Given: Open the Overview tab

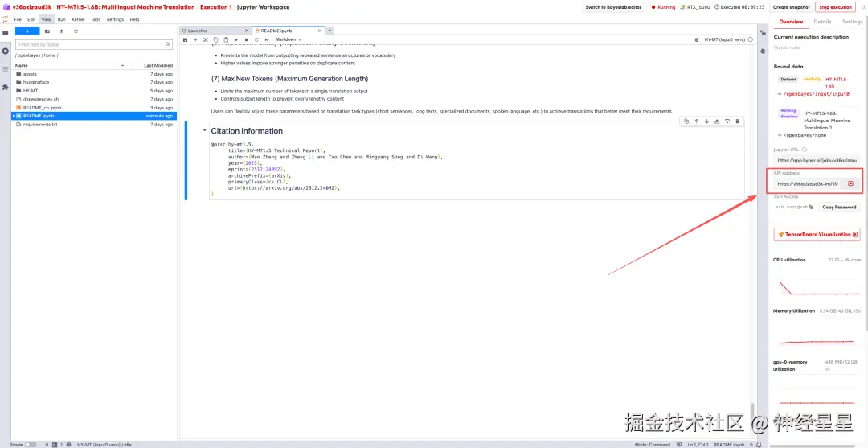Looking at the screenshot, I should (x=791, y=22).
